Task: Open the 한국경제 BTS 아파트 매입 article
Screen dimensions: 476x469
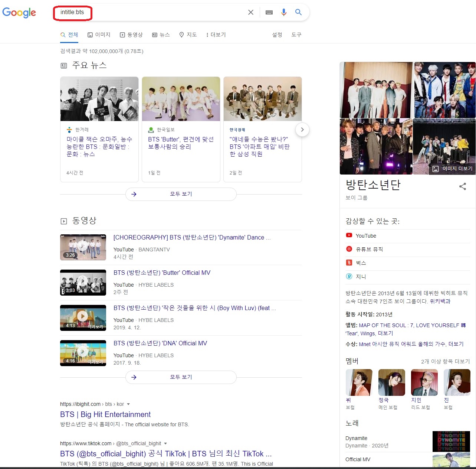Action: (x=263, y=129)
